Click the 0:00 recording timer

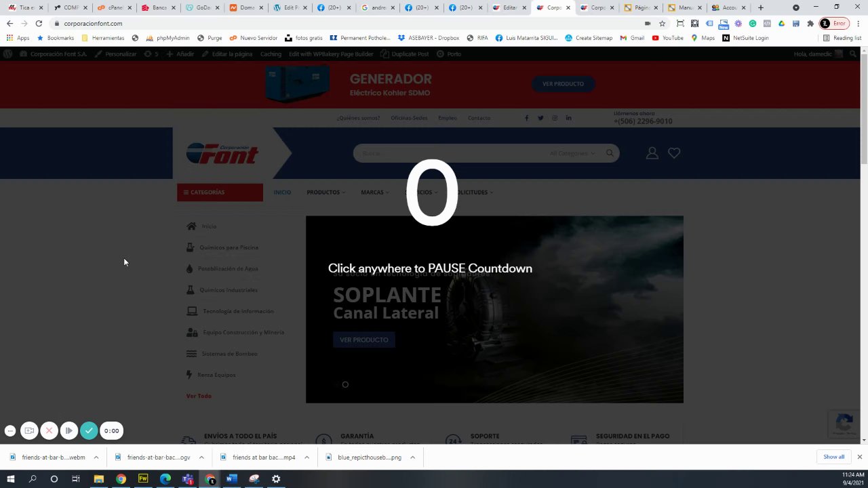point(111,430)
